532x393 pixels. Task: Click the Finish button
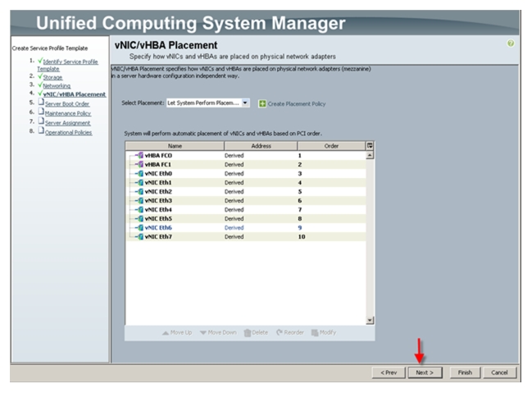465,372
